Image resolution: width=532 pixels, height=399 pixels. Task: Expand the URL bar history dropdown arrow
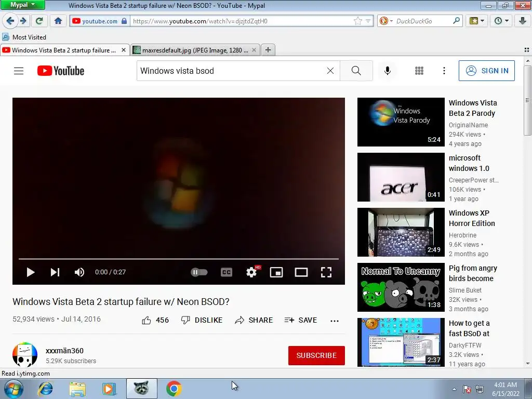[x=368, y=21]
